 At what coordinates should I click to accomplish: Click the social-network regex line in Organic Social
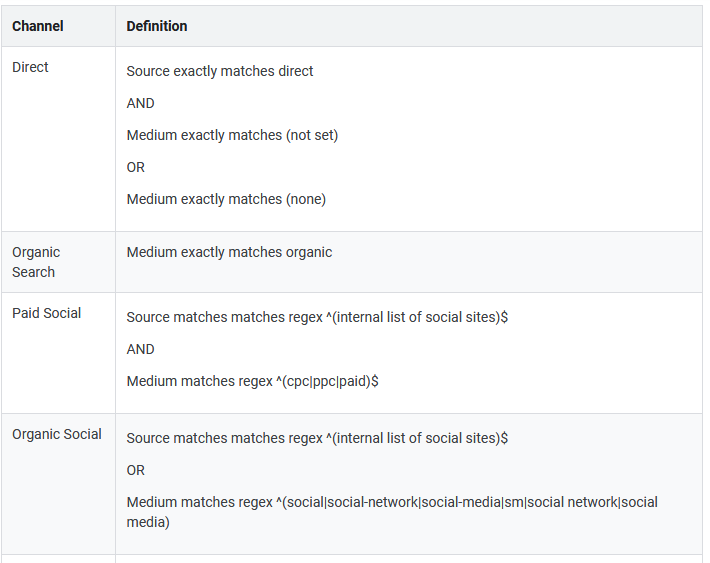[x=392, y=502]
